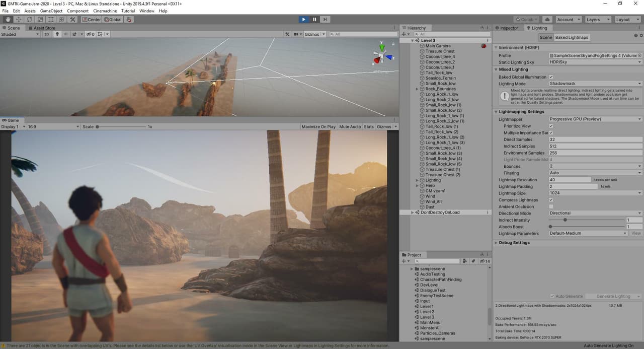The height and width of the screenshot is (349, 644).
Task: Open Lightmap Size 1024 dropdown
Action: coord(596,193)
